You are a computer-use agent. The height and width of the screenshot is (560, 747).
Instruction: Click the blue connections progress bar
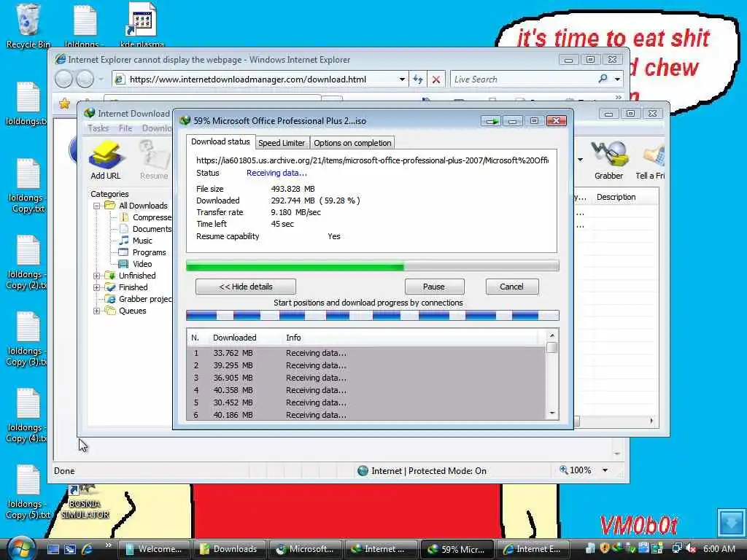[373, 315]
